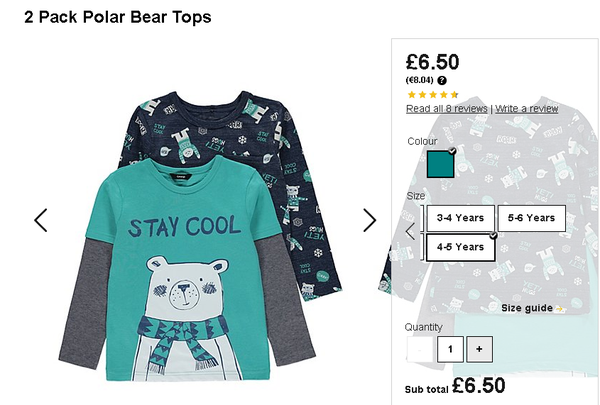
Task: Click the yellow arrow beside Size guide
Action: [559, 309]
